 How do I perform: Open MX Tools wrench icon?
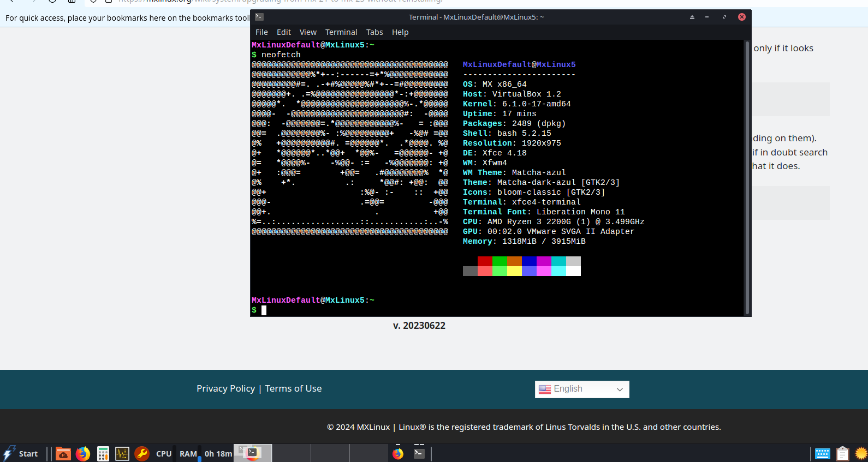pos(142,453)
